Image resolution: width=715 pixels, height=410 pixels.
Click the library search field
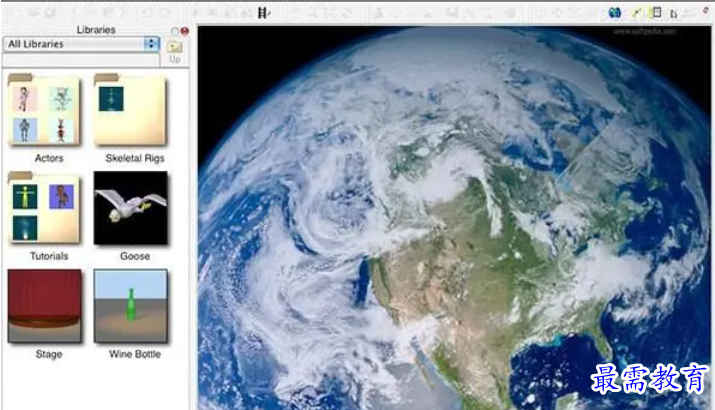[81, 60]
